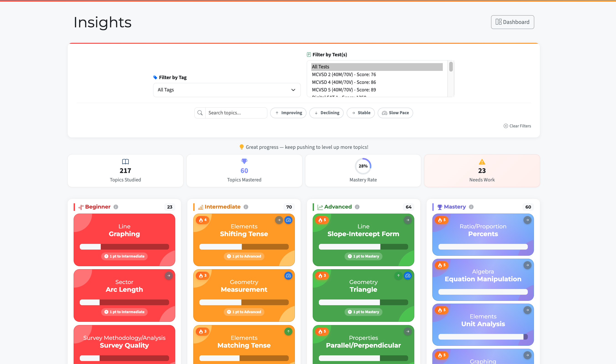Click the Topics Studied stat card
The width and height of the screenshot is (616, 364).
tap(125, 171)
